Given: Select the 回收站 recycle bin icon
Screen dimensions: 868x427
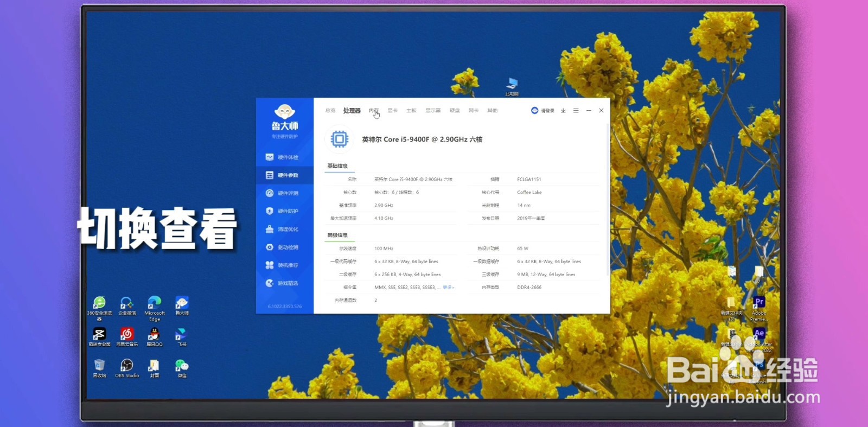Looking at the screenshot, I should click(x=99, y=368).
